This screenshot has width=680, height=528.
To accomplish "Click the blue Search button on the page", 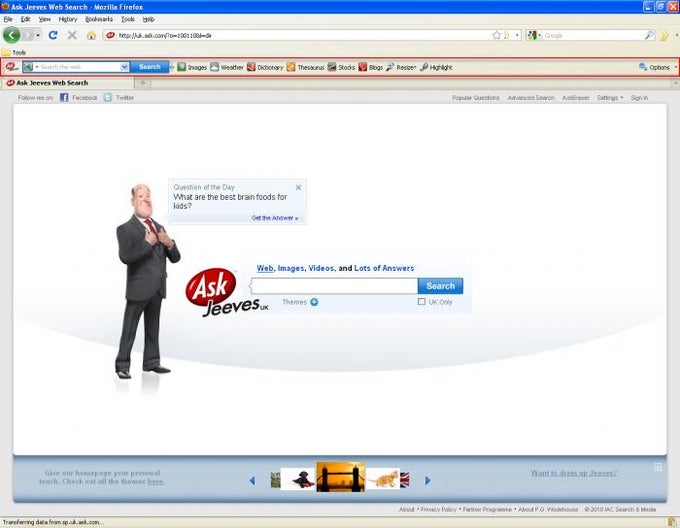I will coord(440,286).
